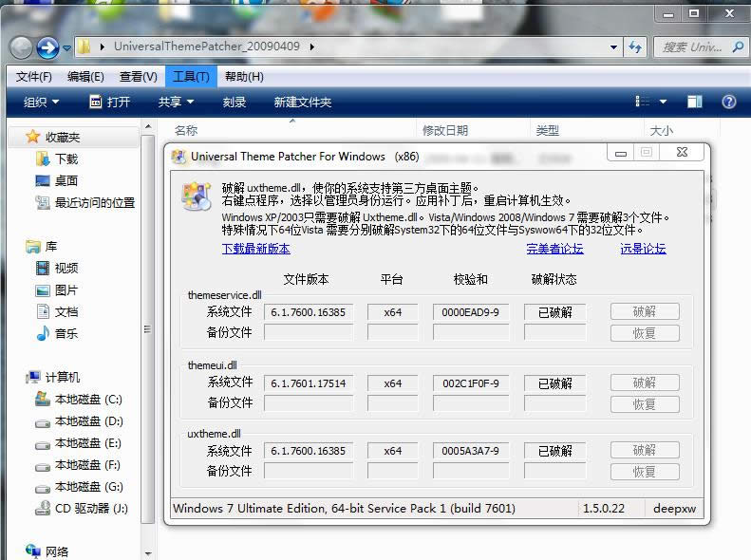Open Explorer help question mark icon

(729, 102)
